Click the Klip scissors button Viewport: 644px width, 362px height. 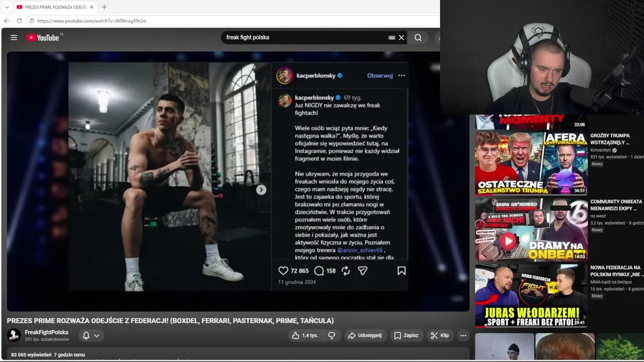tap(439, 335)
